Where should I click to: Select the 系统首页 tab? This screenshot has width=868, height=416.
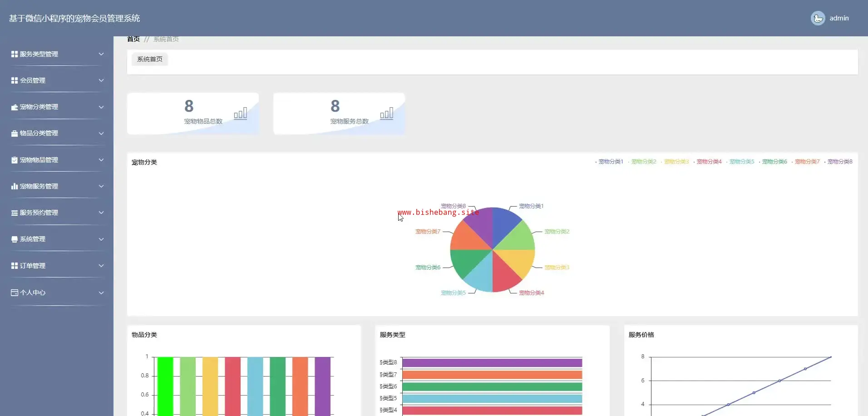pyautogui.click(x=150, y=59)
